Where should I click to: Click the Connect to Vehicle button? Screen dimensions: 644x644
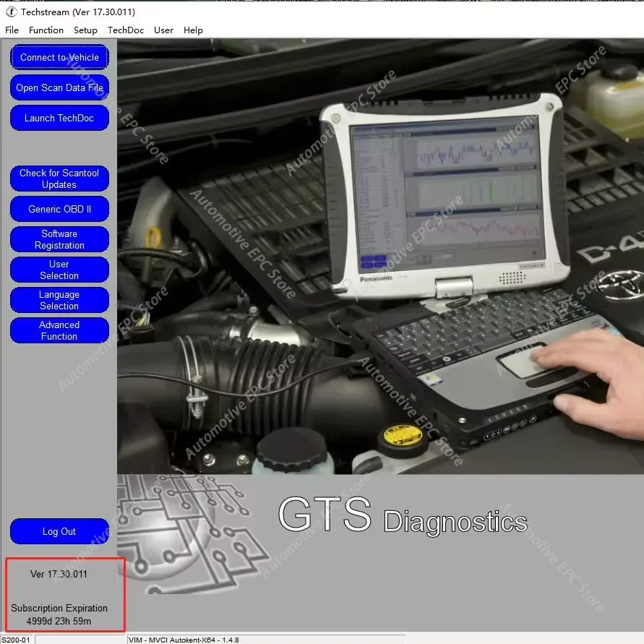(x=59, y=57)
